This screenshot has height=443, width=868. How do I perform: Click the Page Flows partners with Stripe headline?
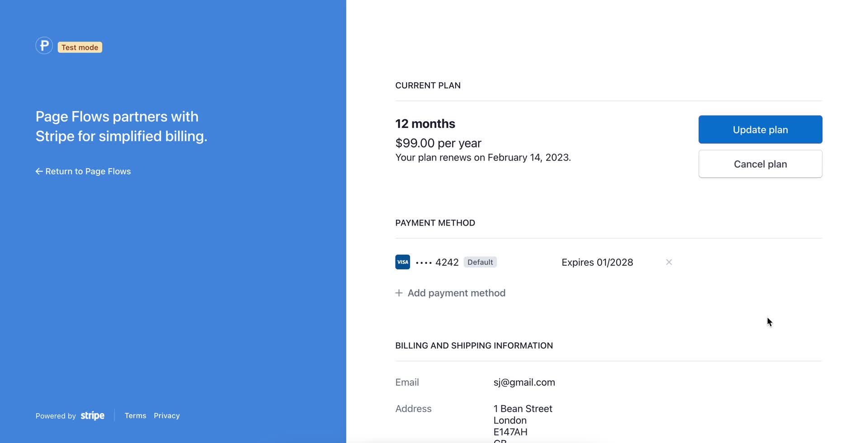point(122,126)
